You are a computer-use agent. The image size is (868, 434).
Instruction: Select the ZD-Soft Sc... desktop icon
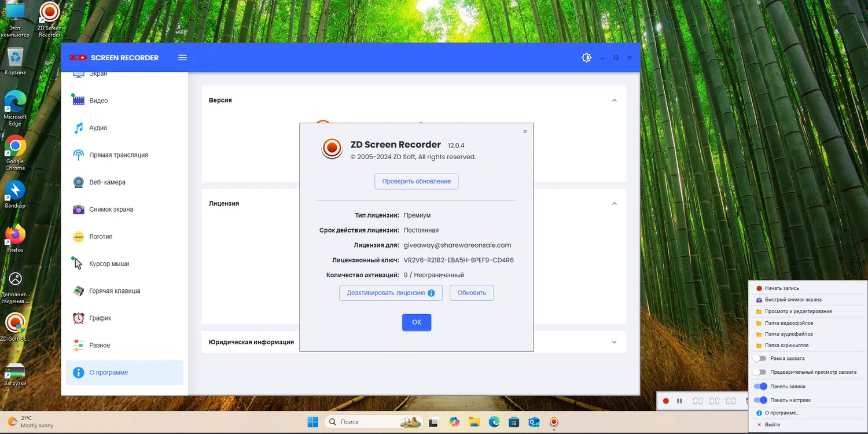pos(15,327)
